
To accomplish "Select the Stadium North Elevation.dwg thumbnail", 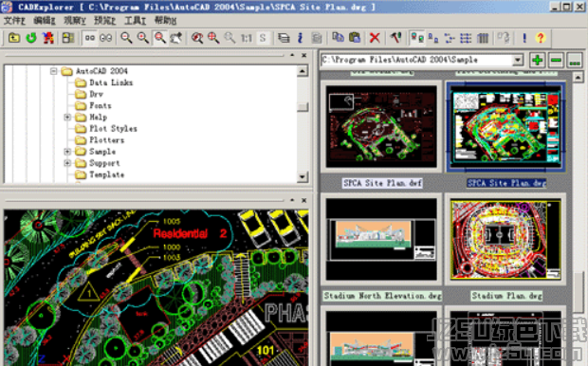I will click(x=381, y=240).
